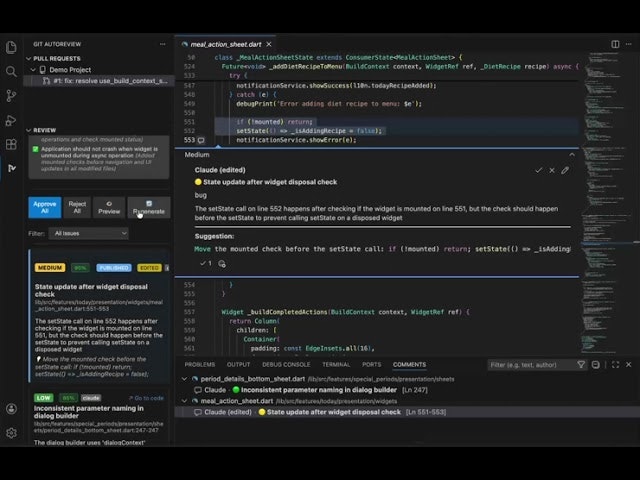Maximize the bottom panel

point(616,364)
